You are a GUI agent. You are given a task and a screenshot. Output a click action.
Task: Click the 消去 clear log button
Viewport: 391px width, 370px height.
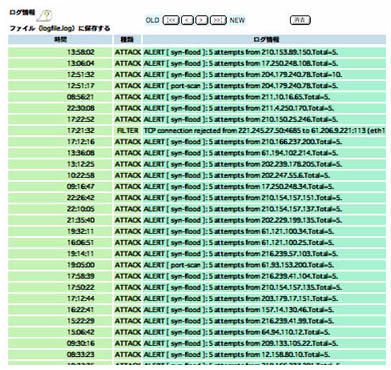[x=300, y=20]
